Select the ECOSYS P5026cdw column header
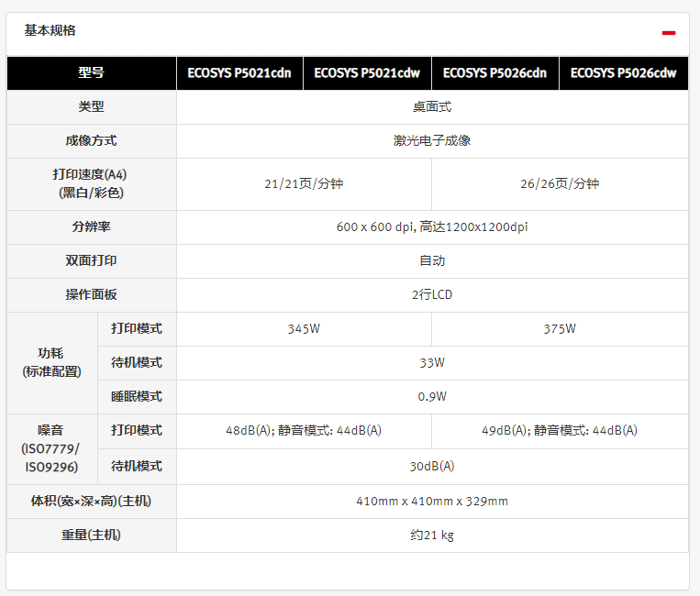 624,73
